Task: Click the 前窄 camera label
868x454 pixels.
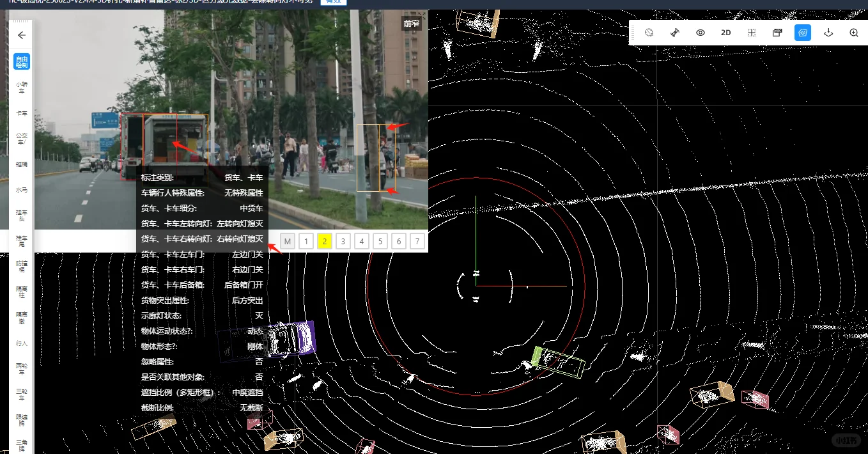Action: tap(412, 24)
